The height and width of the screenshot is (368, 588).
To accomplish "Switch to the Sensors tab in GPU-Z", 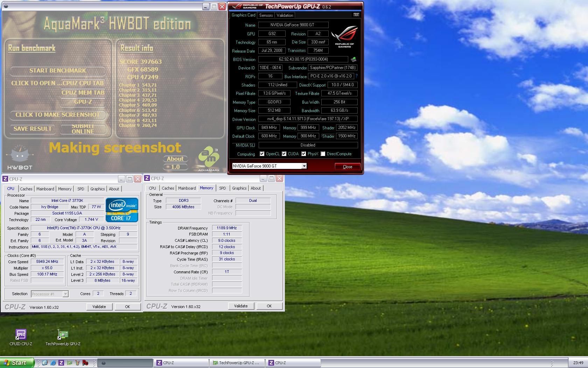I will coord(266,15).
